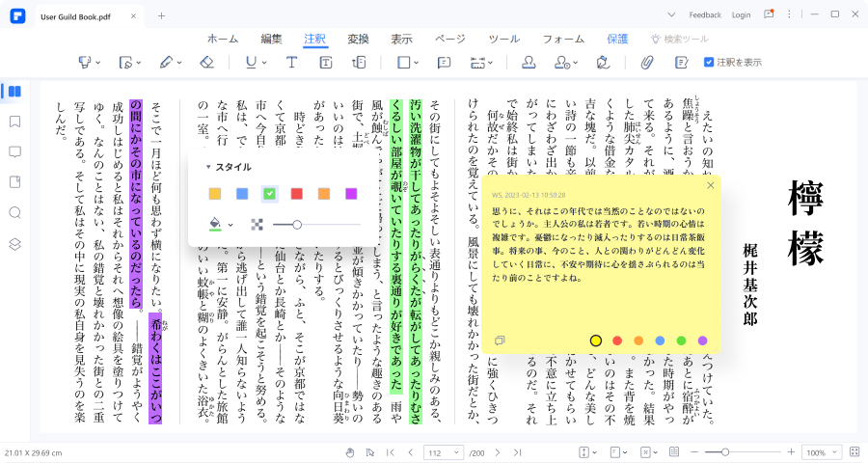Open the 100% zoom level dropdown
The width and height of the screenshot is (868, 463).
pyautogui.click(x=822, y=452)
